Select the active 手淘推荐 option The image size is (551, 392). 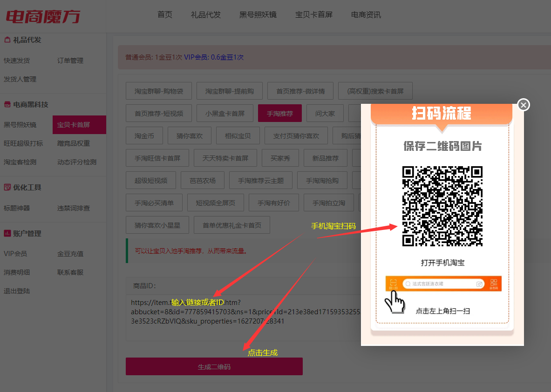point(280,114)
